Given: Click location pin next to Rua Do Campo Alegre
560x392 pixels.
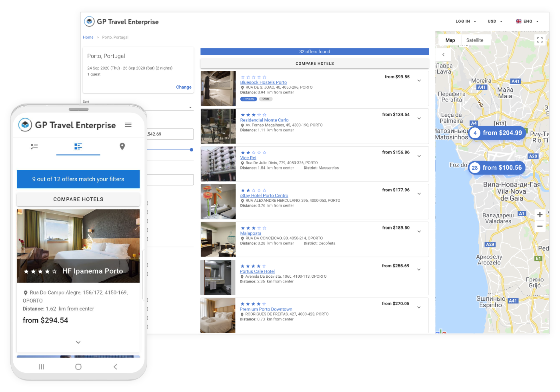Looking at the screenshot, I should pos(26,293).
